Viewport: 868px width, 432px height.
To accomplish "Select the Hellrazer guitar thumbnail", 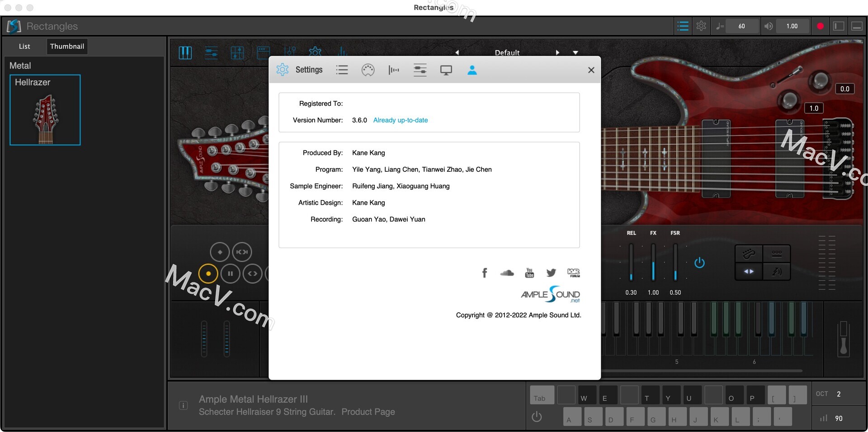I will coord(45,110).
